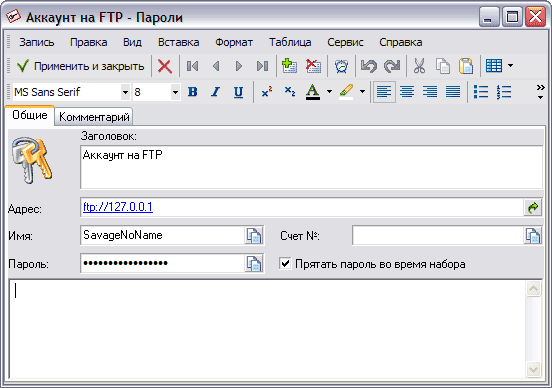Click the Заголовок title field
This screenshot has width=552, height=388.
(x=312, y=167)
